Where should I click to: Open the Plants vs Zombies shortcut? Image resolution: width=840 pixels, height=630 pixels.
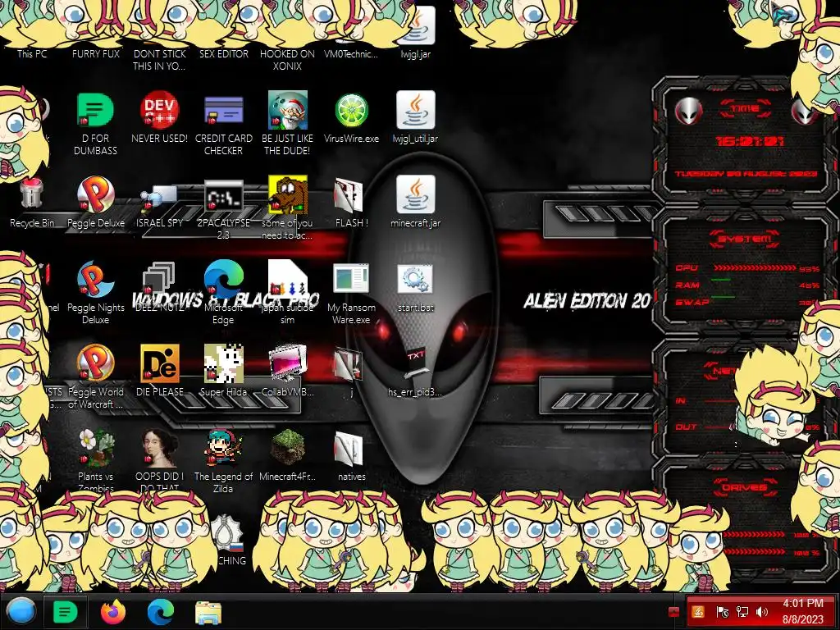[95, 448]
